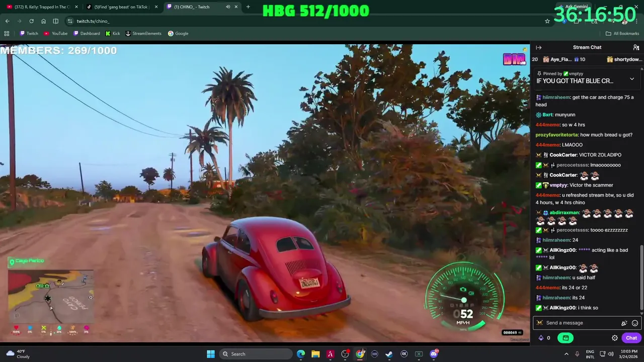This screenshot has height=362, width=644.
Task: Click username prozyfavoritetorta in chat
Action: coord(557,135)
